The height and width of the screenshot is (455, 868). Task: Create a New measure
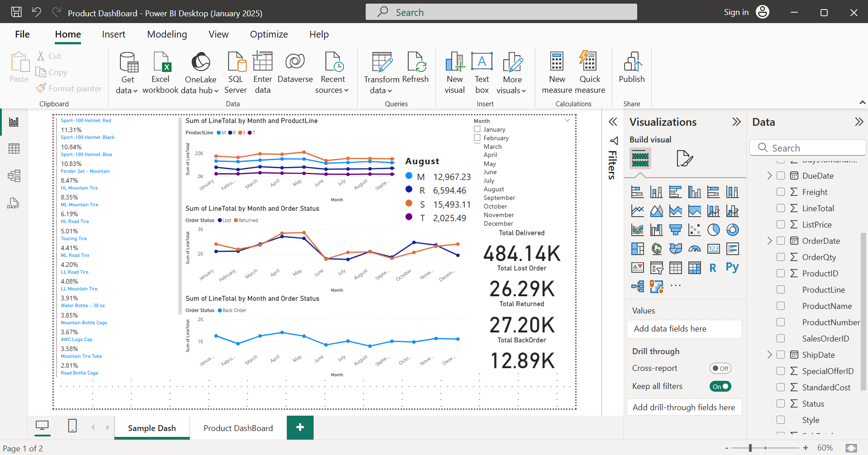click(557, 72)
